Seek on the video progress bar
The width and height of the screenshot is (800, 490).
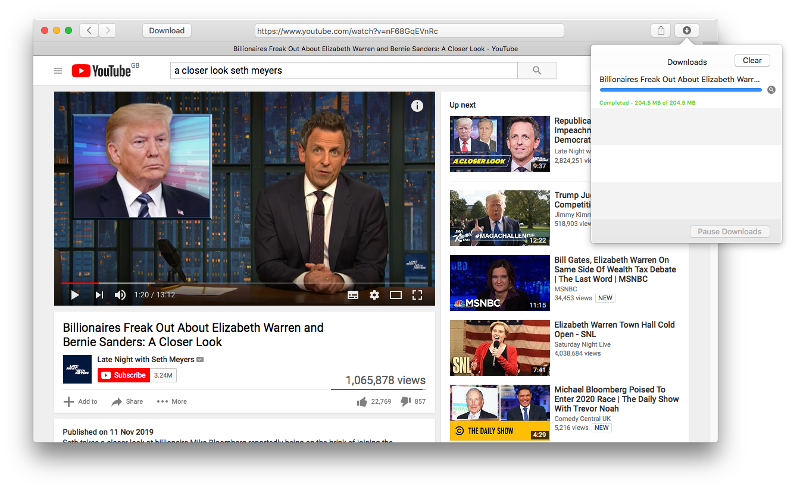pyautogui.click(x=244, y=283)
